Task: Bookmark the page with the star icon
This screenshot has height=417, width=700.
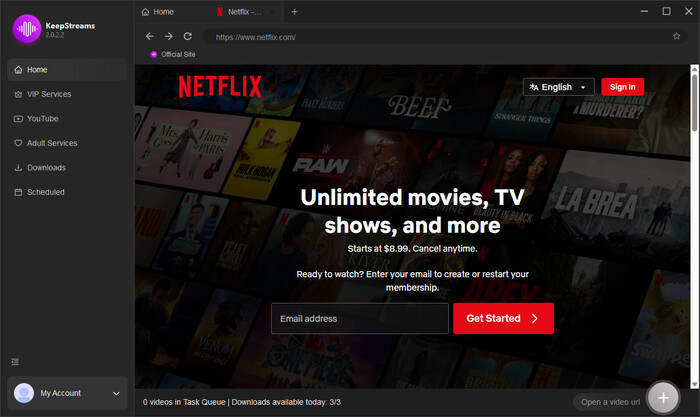Action: 676,37
